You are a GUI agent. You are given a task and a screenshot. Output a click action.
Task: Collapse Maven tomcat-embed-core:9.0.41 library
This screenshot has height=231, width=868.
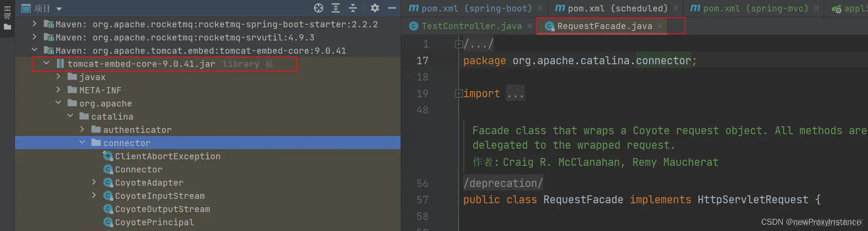coord(34,50)
